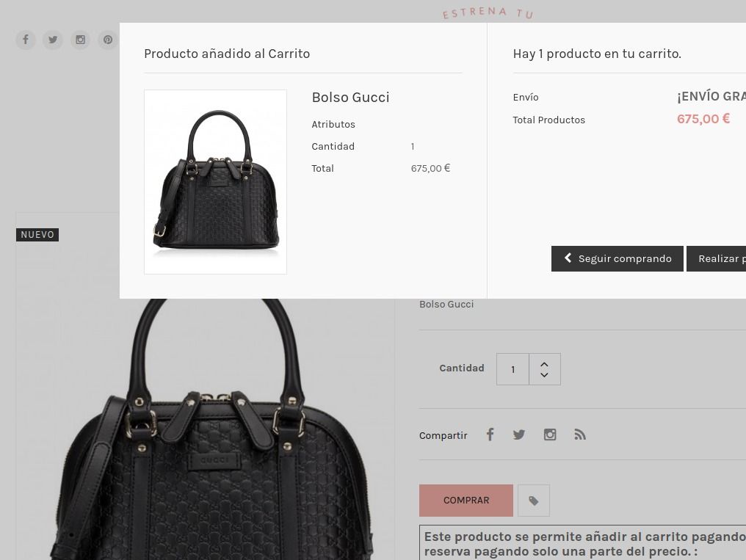Click Seguir comprando button
Viewport: 746px width, 560px height.
coord(617,258)
